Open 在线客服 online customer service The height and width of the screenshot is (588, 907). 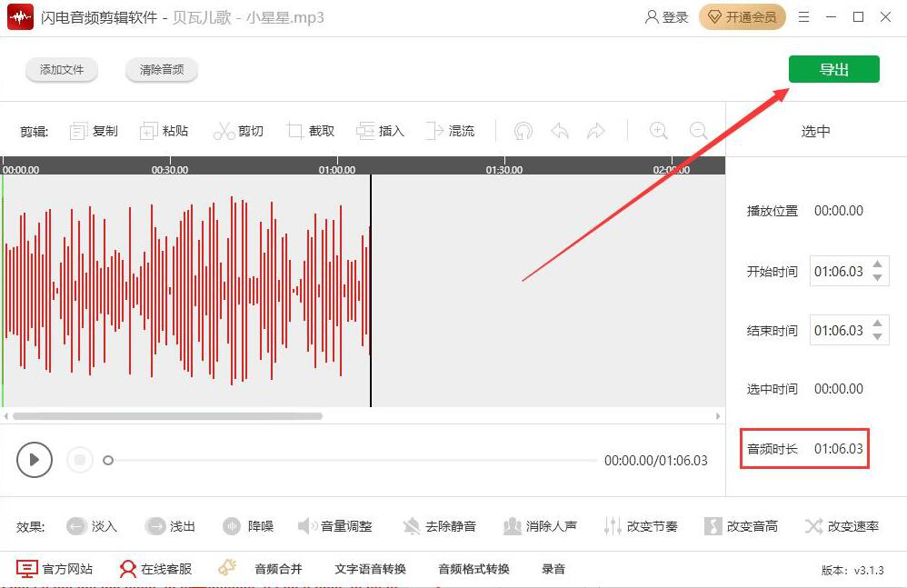coord(155,569)
